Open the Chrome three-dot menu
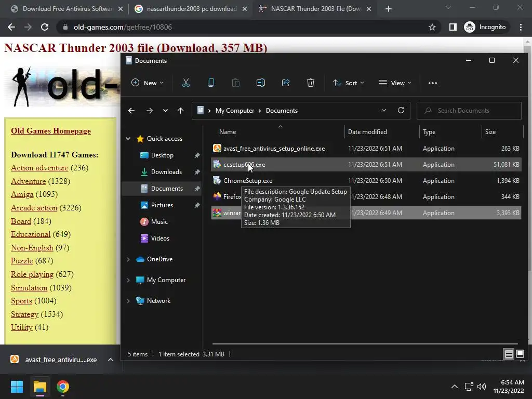Viewport: 532px width, 399px height. coord(521,27)
